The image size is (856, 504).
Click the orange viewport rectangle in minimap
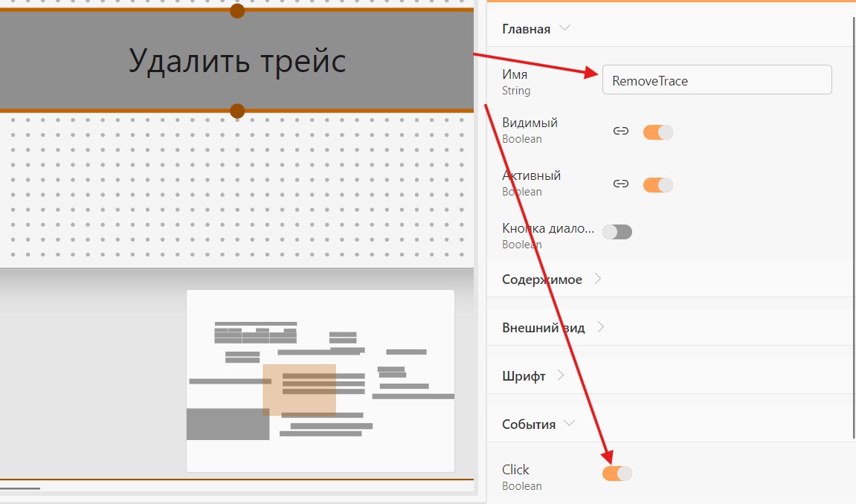(299, 390)
